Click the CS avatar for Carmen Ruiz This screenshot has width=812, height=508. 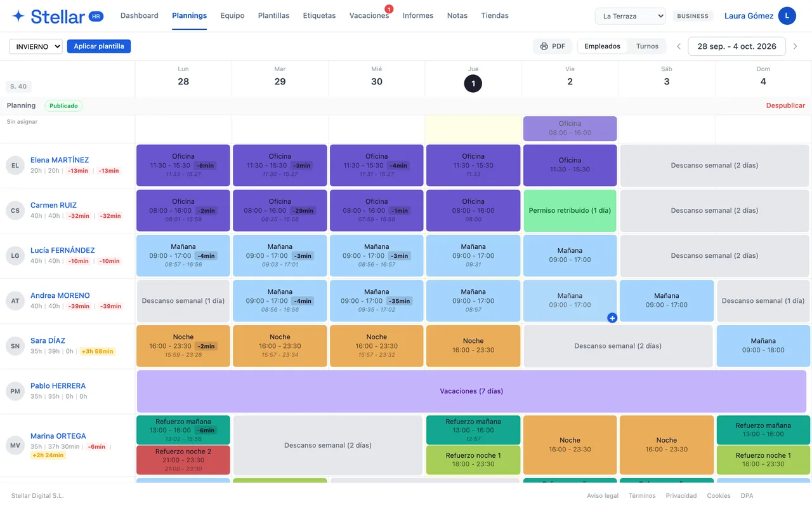[15, 210]
